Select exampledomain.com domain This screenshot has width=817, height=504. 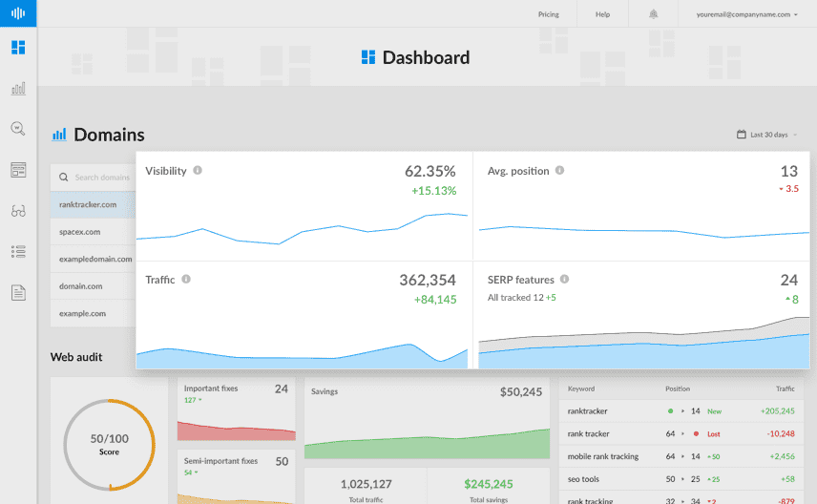tap(94, 259)
